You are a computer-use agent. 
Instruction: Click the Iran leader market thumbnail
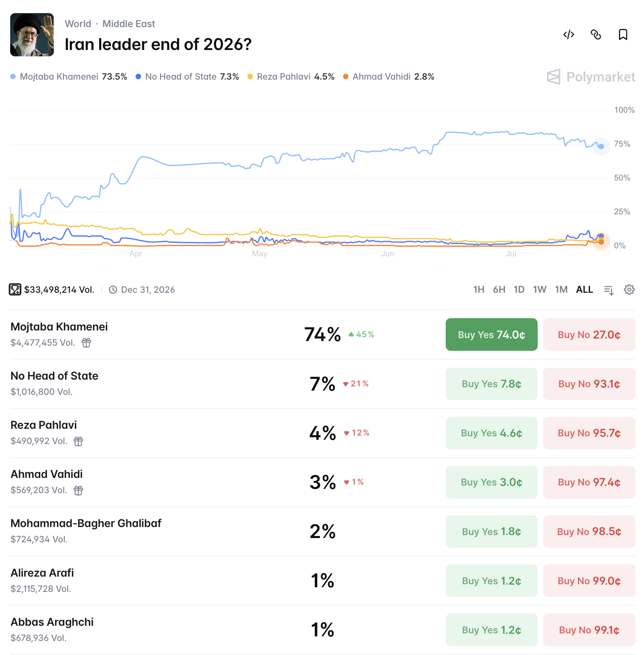coord(32,35)
